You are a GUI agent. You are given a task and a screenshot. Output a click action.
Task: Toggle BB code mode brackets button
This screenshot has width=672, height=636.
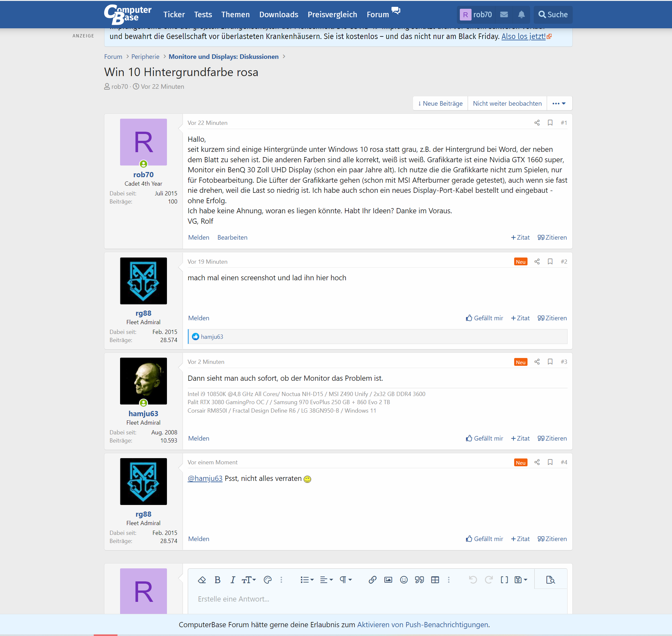point(504,580)
